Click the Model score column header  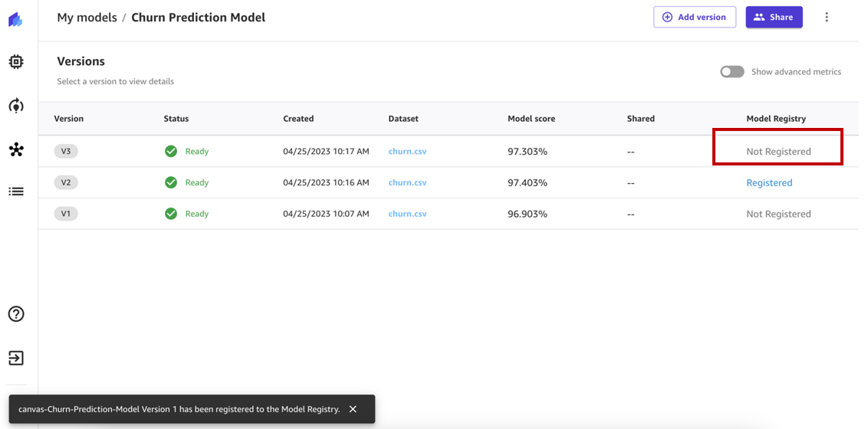point(531,119)
